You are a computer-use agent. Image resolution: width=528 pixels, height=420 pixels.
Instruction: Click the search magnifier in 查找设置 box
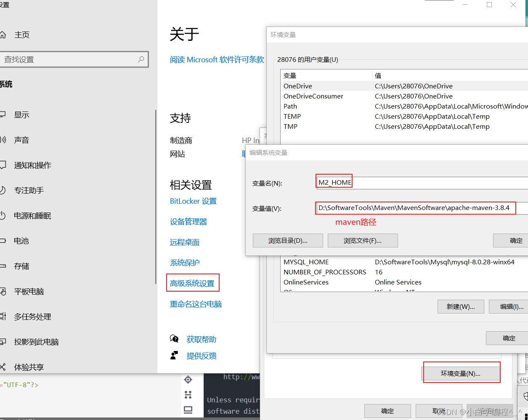[x=141, y=59]
